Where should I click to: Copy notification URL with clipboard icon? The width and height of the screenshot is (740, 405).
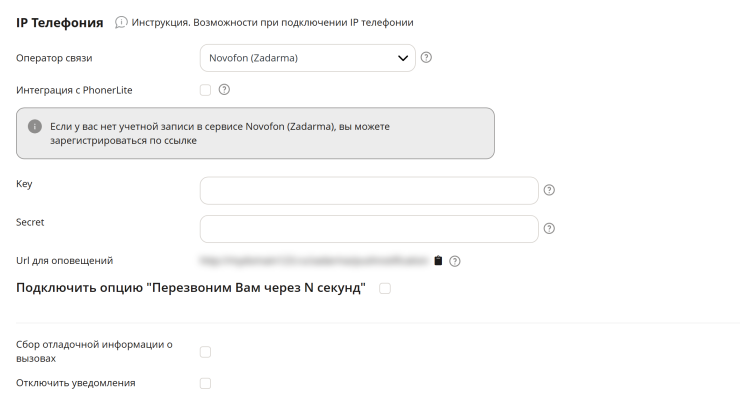438,261
